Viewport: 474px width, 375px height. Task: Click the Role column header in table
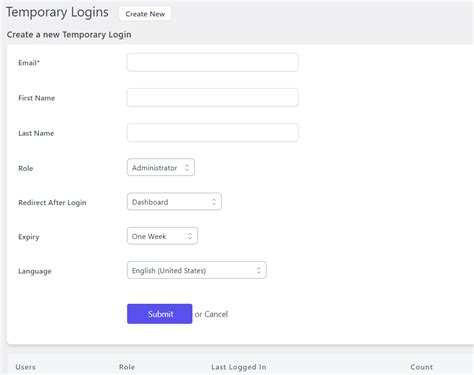click(127, 367)
